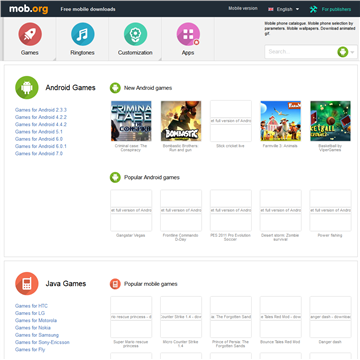The width and height of the screenshot is (360, 360).
Task: Open Games for Android 5.1
Action: 39,132
